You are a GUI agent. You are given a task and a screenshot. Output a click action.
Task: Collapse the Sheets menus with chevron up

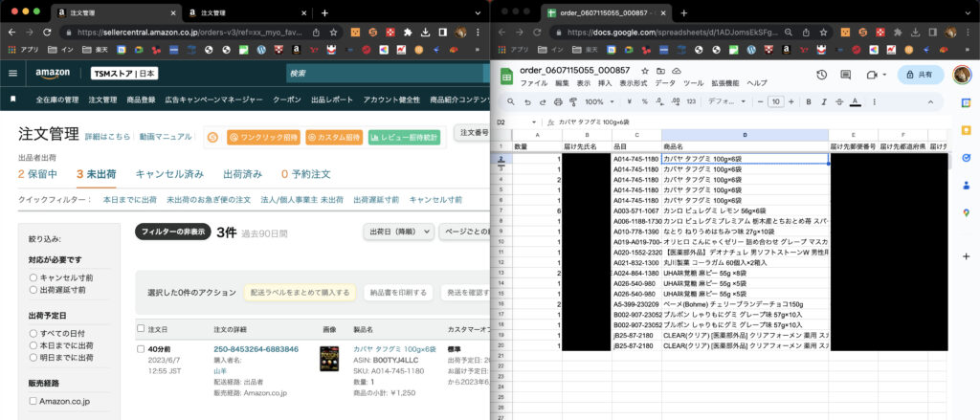click(x=930, y=101)
